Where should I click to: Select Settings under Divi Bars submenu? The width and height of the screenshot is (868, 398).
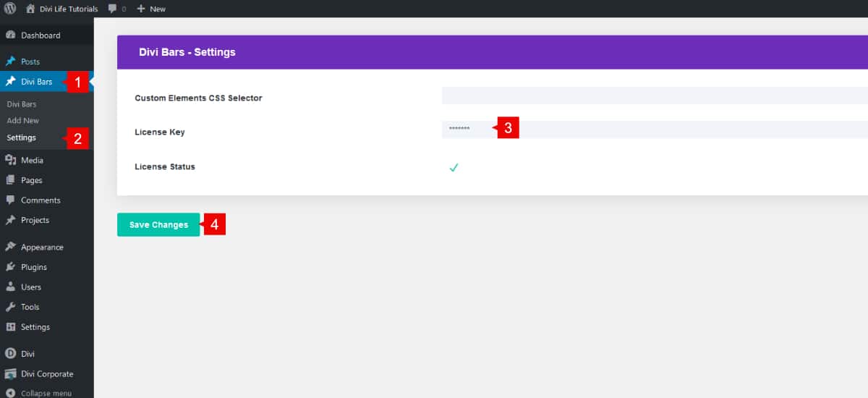click(x=21, y=137)
